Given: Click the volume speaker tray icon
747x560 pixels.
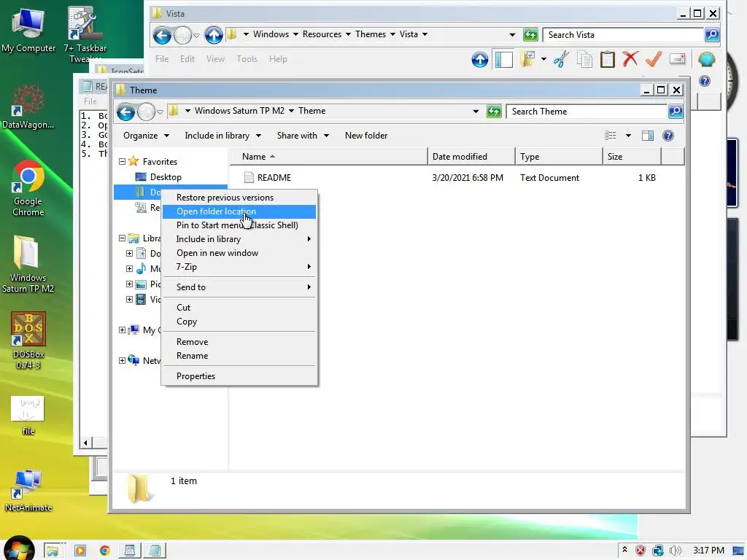Looking at the screenshot, I should coord(675,551).
